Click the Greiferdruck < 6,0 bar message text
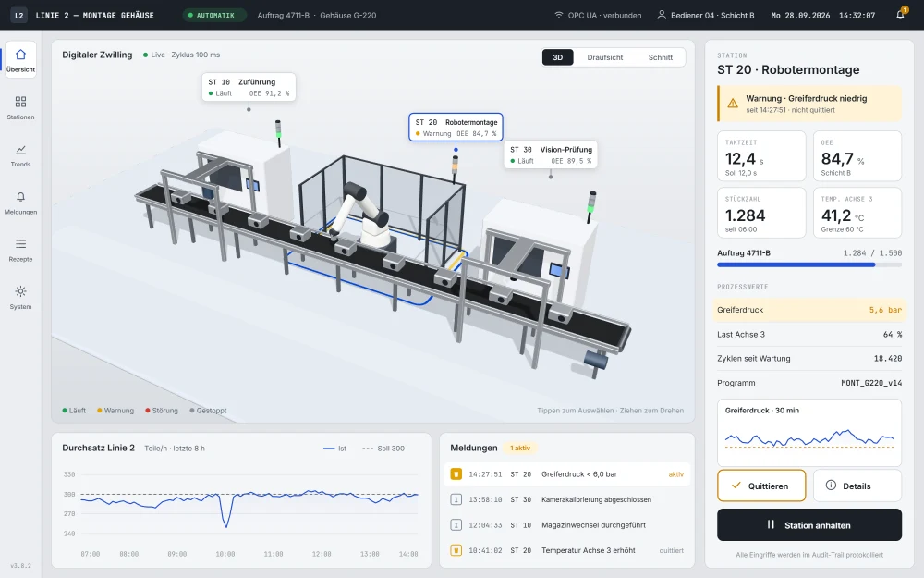The image size is (924, 578). (579, 474)
